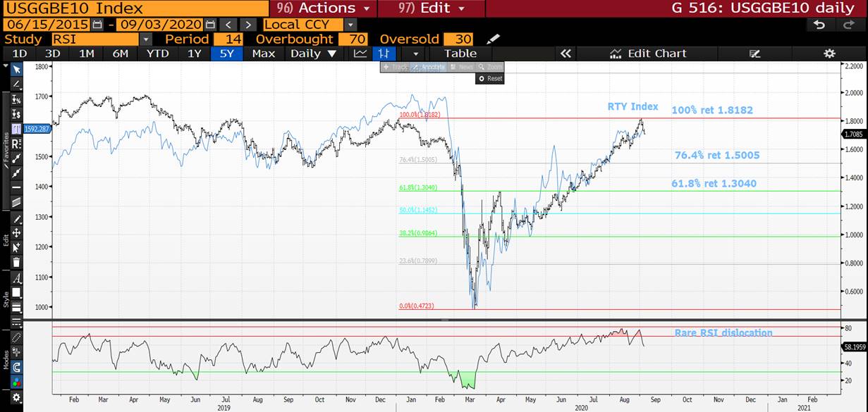868x412 pixels.
Task: Toggle the News overlay
Action: [x=462, y=67]
